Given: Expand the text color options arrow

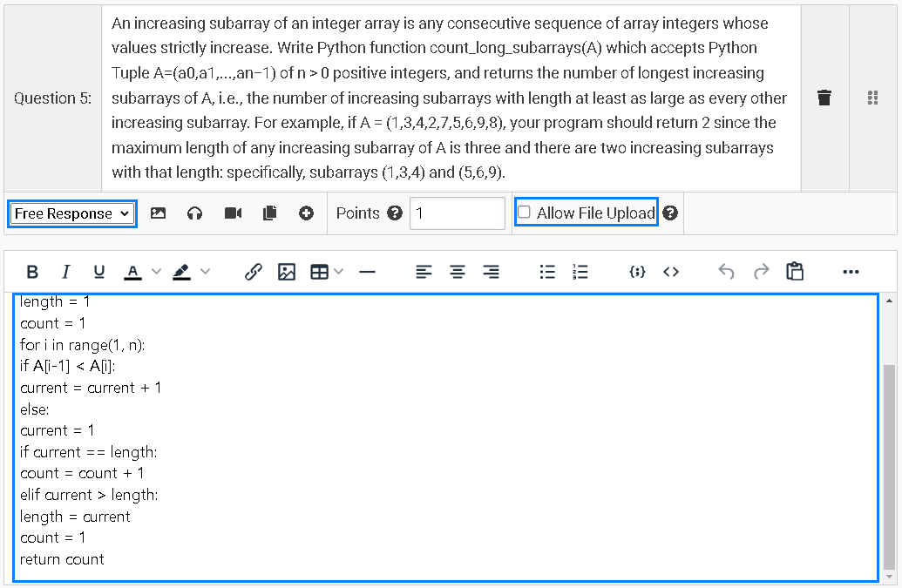Looking at the screenshot, I should pos(157,272).
